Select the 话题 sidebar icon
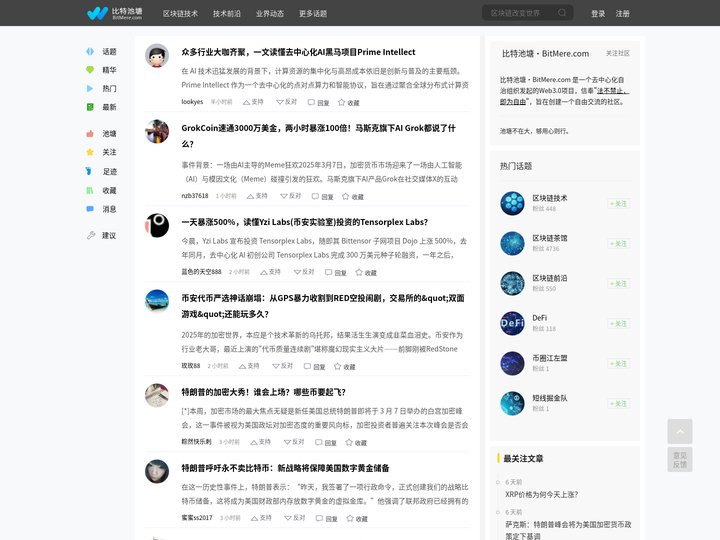 90,51
